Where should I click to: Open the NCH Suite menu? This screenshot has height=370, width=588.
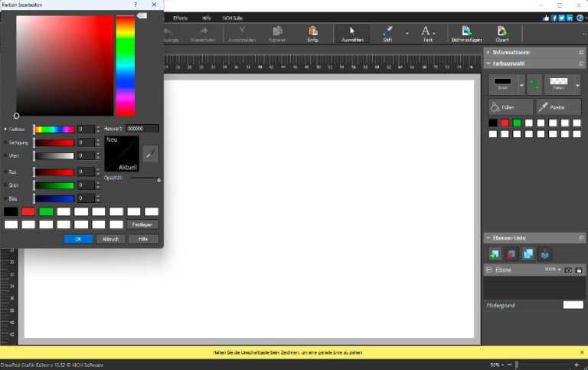[x=234, y=17]
